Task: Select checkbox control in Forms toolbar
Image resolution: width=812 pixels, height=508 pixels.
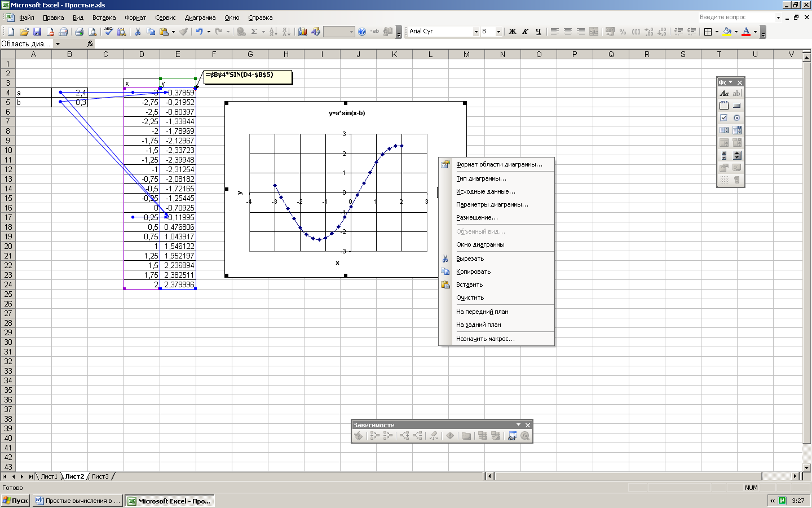Action: coord(724,118)
